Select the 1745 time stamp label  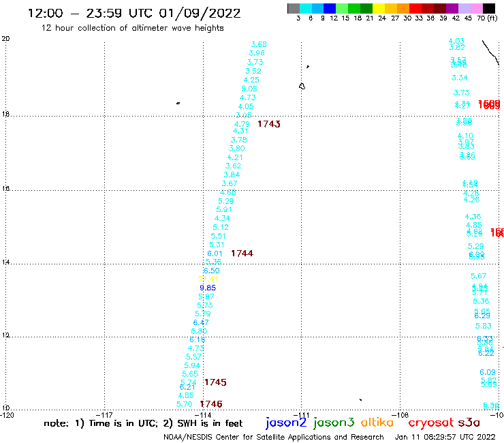tap(215, 382)
